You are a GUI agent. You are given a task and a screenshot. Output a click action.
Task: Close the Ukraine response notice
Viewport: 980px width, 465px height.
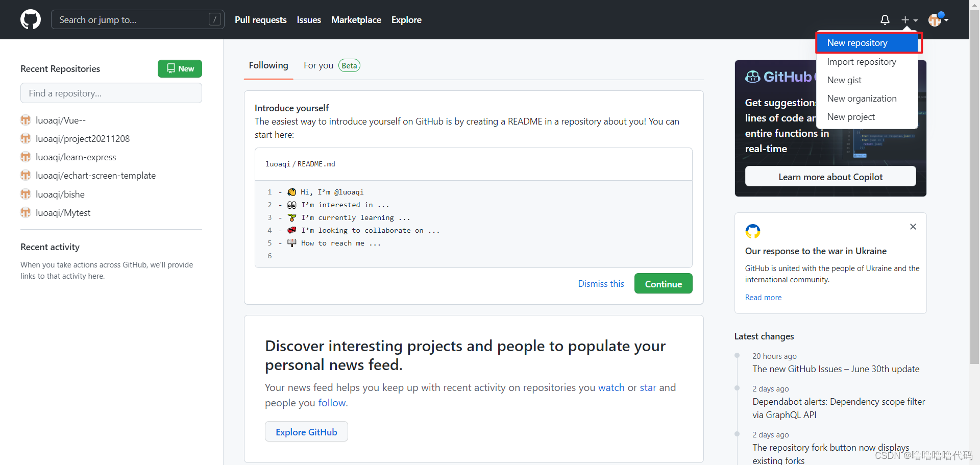913,227
